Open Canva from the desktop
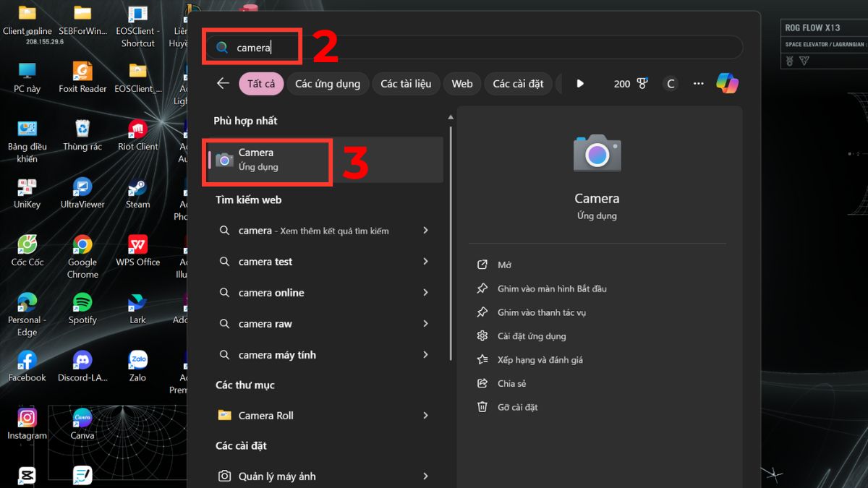This screenshot has height=488, width=868. pyautogui.click(x=82, y=419)
